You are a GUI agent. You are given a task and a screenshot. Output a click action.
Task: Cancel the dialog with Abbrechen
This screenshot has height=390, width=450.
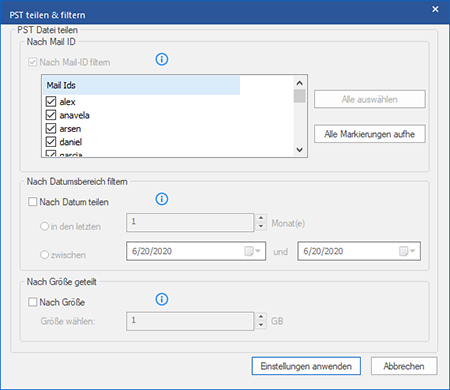[x=404, y=366]
